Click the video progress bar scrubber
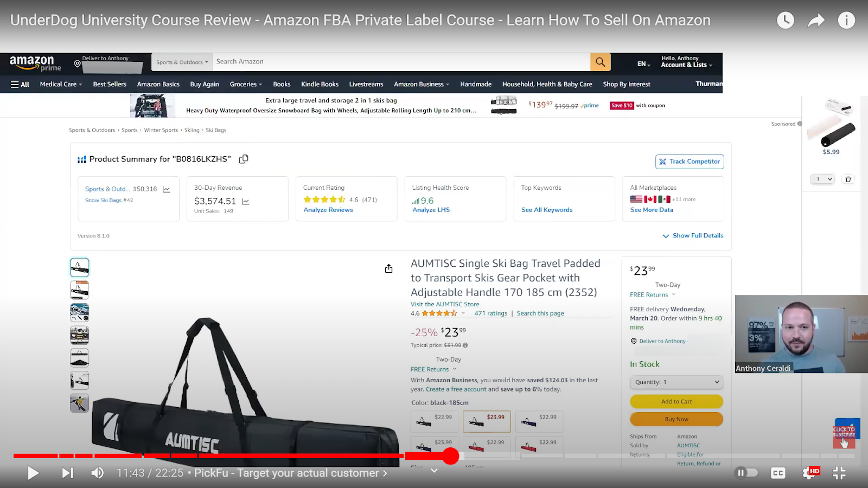The height and width of the screenshot is (488, 868). (x=450, y=456)
